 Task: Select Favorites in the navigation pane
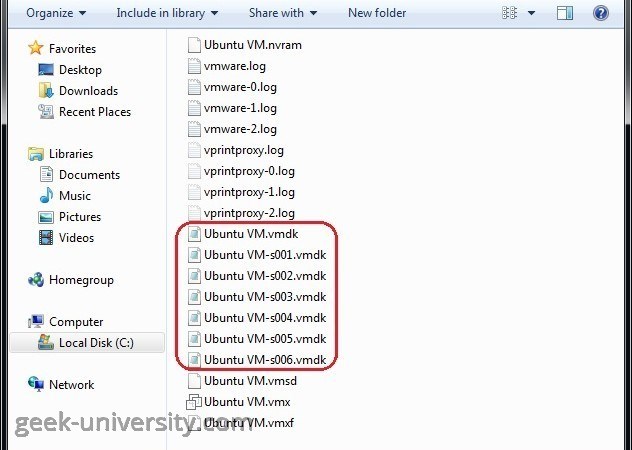[73, 49]
